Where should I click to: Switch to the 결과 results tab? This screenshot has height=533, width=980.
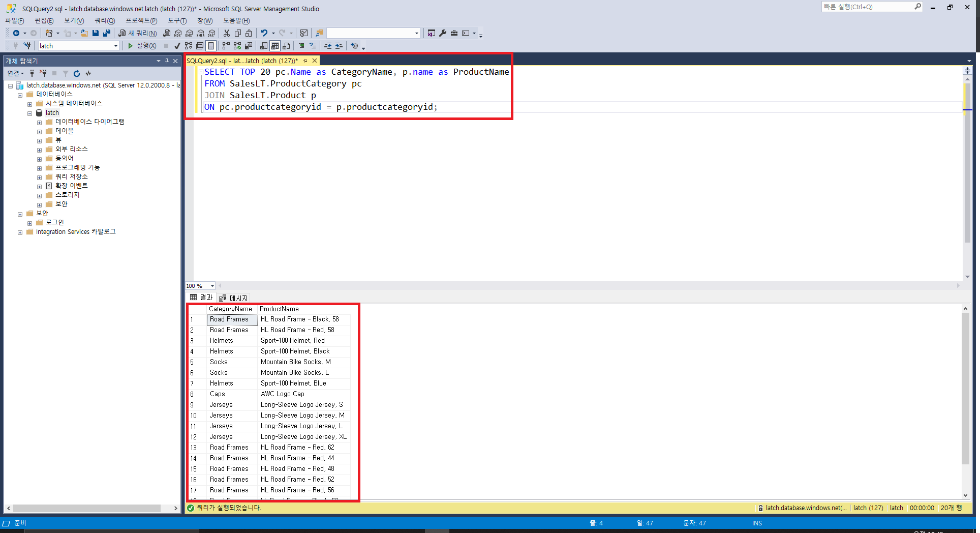[x=201, y=298]
